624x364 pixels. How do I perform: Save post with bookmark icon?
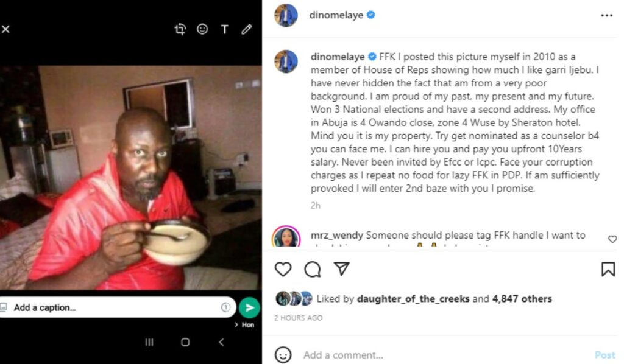pyautogui.click(x=608, y=270)
